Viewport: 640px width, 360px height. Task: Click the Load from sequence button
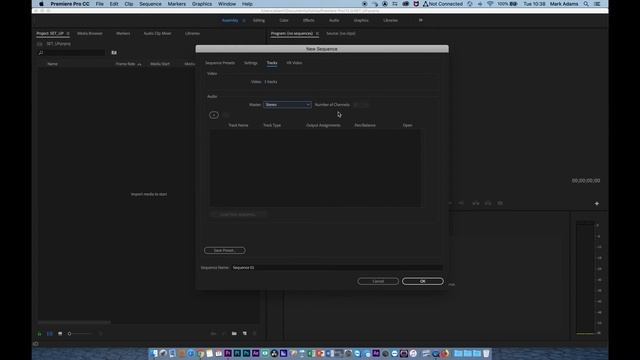238,214
